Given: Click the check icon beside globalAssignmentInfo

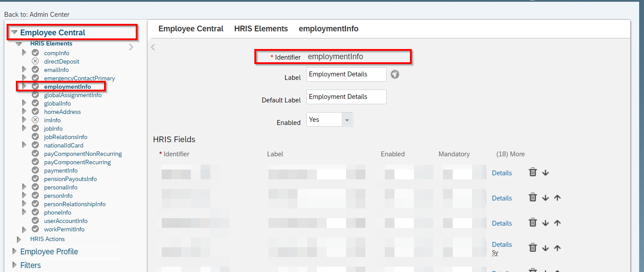Looking at the screenshot, I should 35,95.
